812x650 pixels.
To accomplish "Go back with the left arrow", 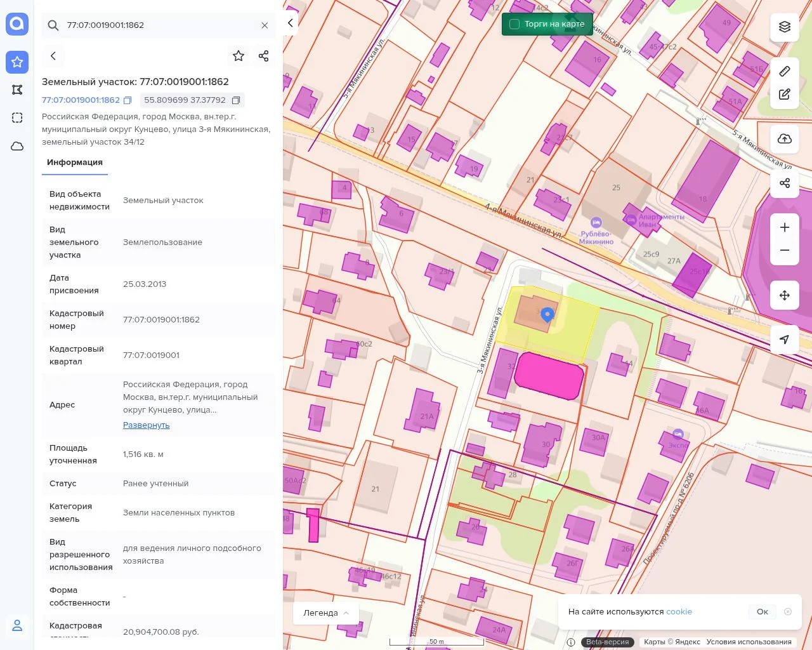I will tap(53, 56).
